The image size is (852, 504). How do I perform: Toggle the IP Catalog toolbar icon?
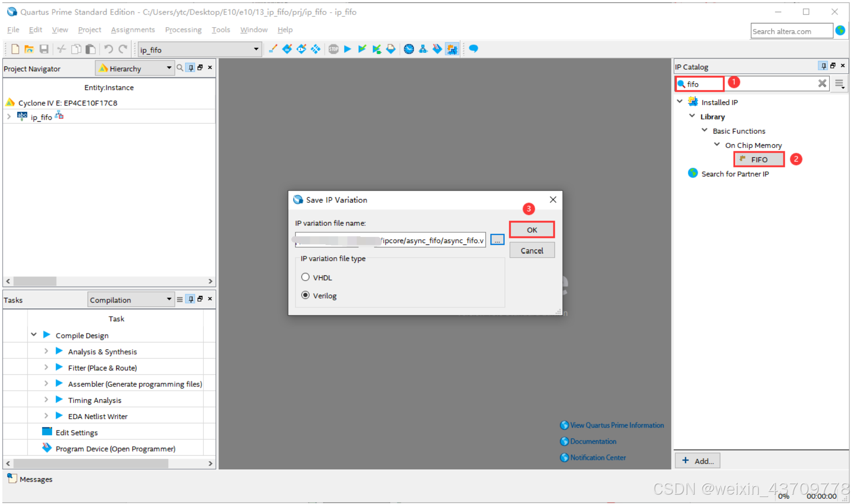click(452, 49)
